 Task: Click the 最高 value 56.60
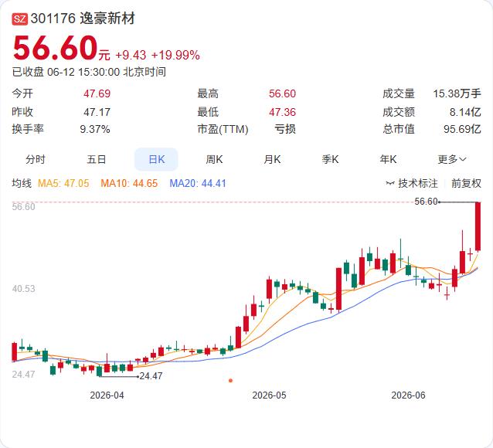click(282, 93)
